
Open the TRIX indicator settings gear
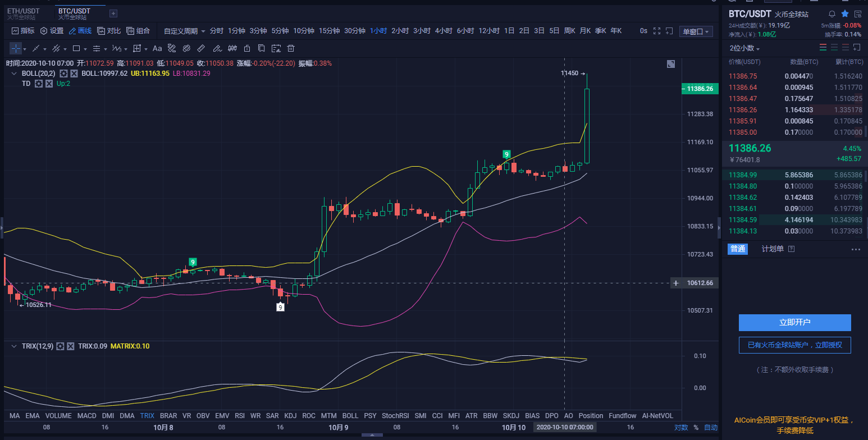click(61, 346)
